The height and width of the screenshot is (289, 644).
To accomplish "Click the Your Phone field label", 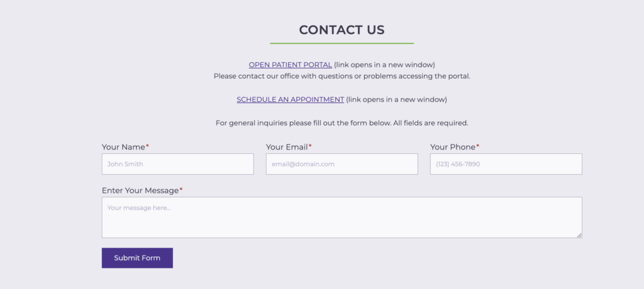I will 452,147.
